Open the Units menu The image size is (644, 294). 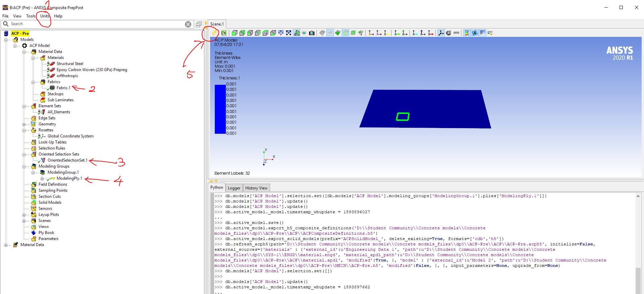(x=45, y=16)
